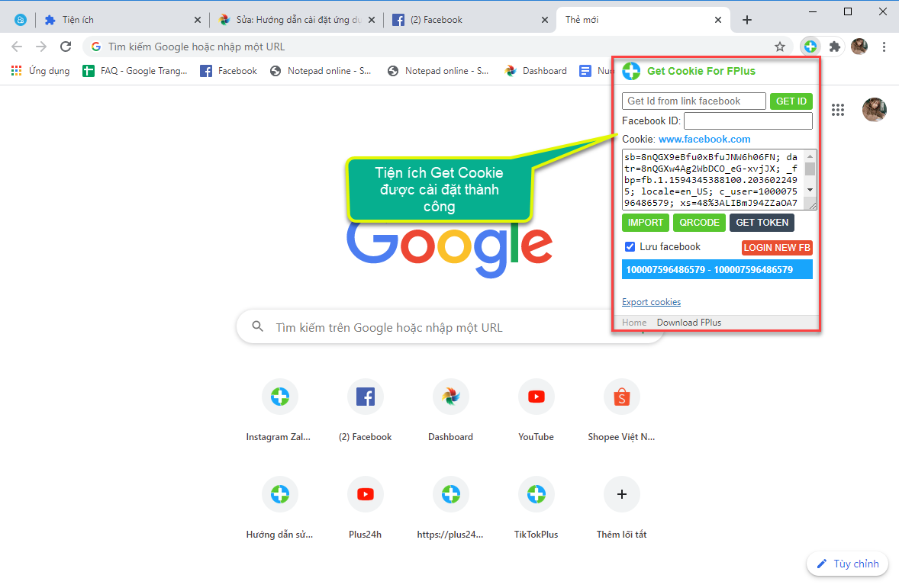Open the TikTokPlus shortcut tile
The image size is (899, 588).
[536, 494]
